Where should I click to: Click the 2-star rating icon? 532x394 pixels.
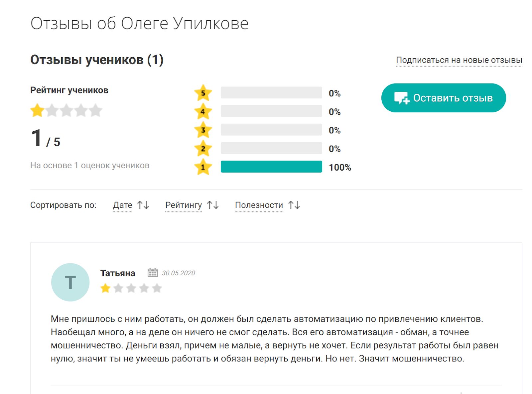[203, 149]
